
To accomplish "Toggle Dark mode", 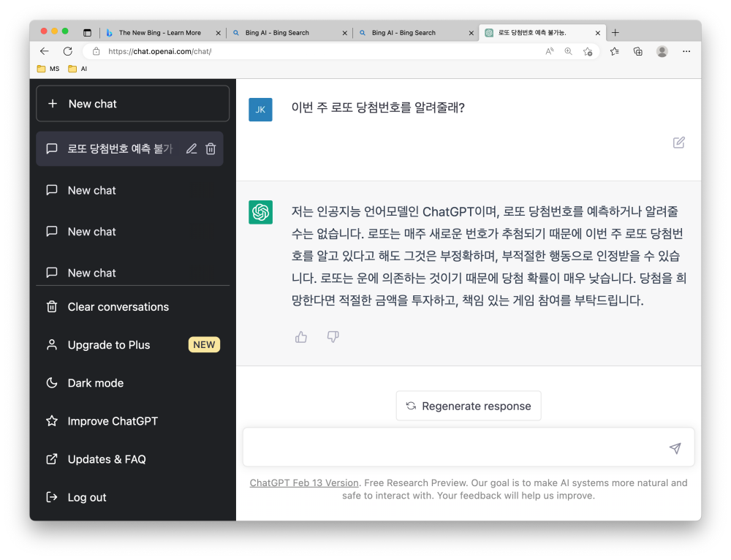I will pyautogui.click(x=132, y=383).
